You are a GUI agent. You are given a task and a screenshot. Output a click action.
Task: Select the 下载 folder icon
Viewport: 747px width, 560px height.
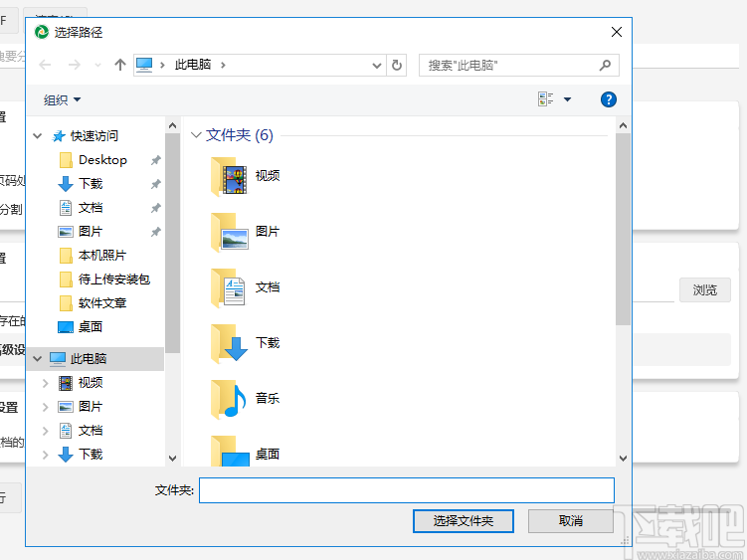(229, 343)
